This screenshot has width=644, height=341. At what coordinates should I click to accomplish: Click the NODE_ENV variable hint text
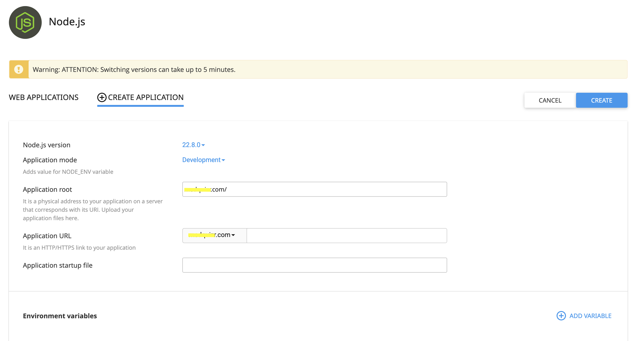coord(68,172)
